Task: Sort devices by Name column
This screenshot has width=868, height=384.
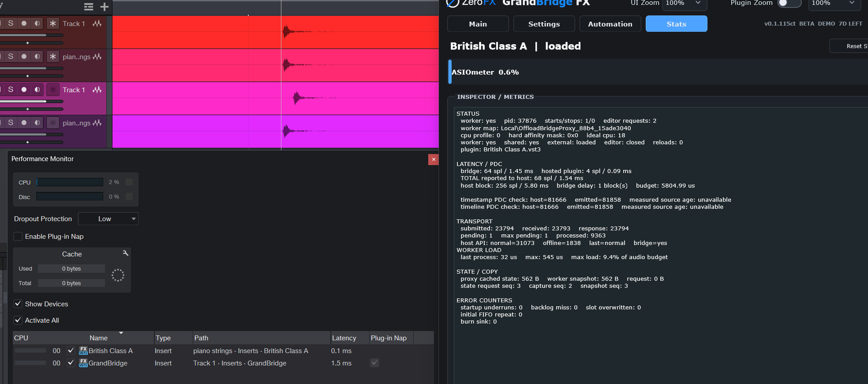Action: click(x=99, y=338)
